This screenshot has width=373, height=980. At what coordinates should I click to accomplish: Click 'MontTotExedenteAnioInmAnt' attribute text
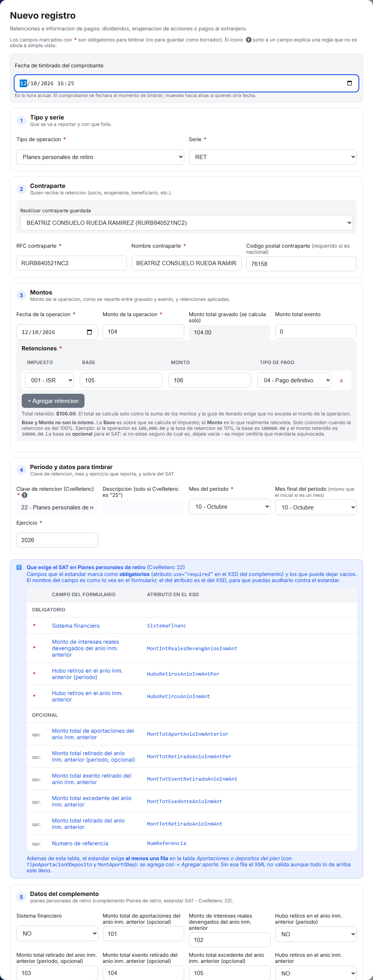pos(185,802)
